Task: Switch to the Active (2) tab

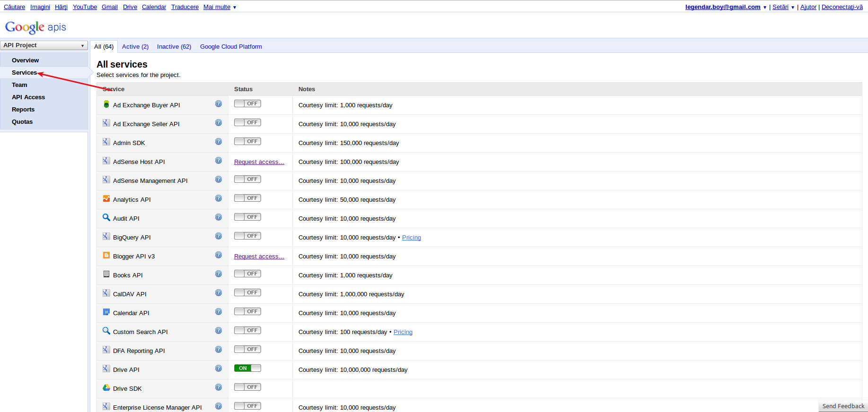Action: pos(135,46)
